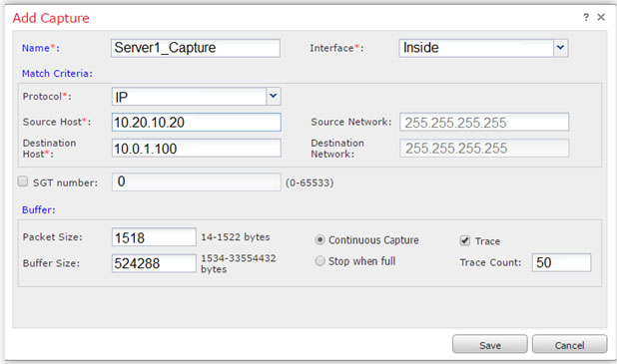The height and width of the screenshot is (364, 617).
Task: Enable the SGT number checkbox
Action: (x=23, y=182)
